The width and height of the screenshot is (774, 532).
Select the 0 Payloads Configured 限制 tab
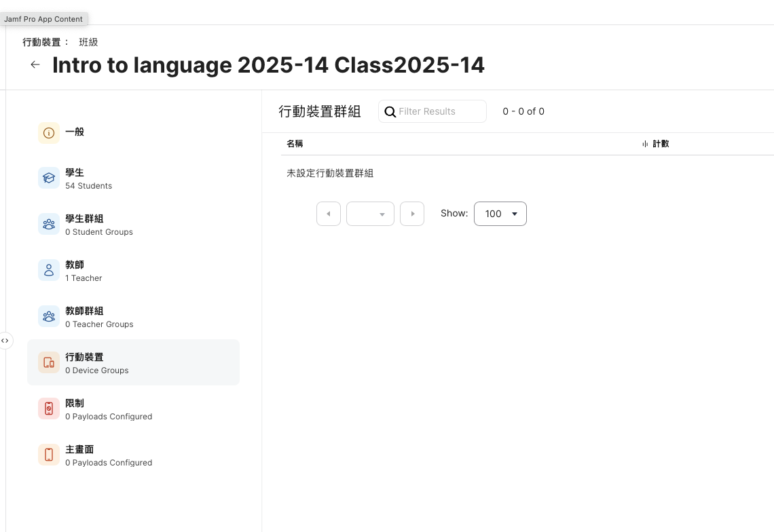[109, 410]
